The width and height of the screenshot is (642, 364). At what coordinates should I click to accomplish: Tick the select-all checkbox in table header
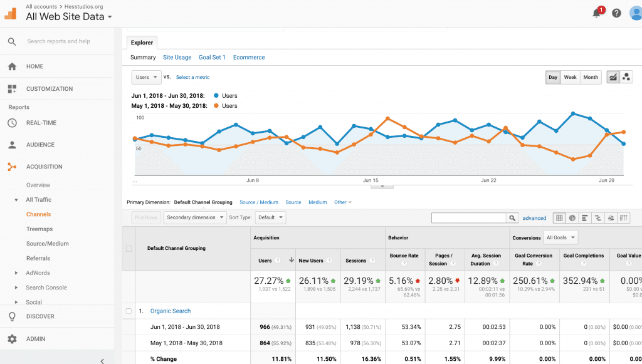(x=129, y=249)
